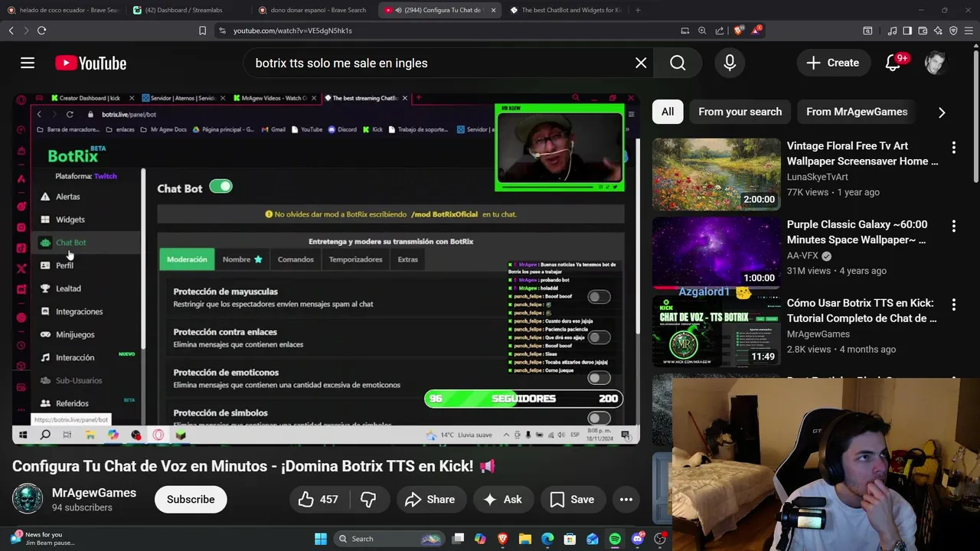Go to YouTube home via the logo
The image size is (980, 551).
[x=90, y=63]
